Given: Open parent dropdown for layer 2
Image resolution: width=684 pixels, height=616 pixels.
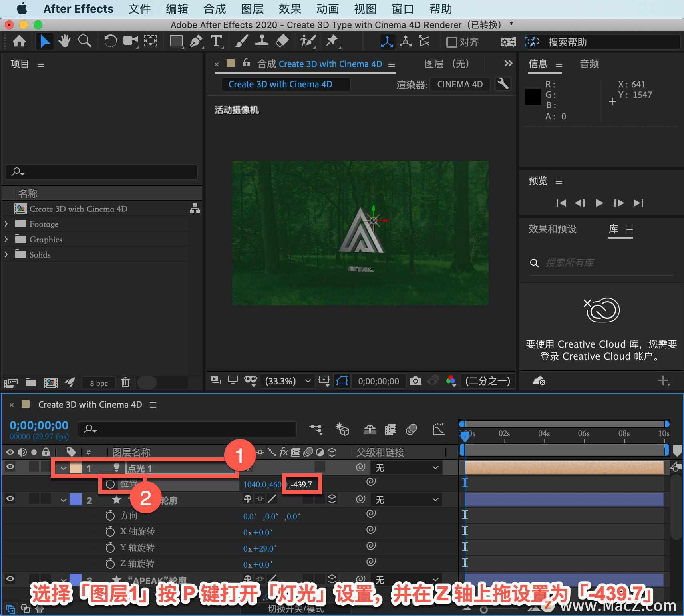Looking at the screenshot, I should click(406, 500).
